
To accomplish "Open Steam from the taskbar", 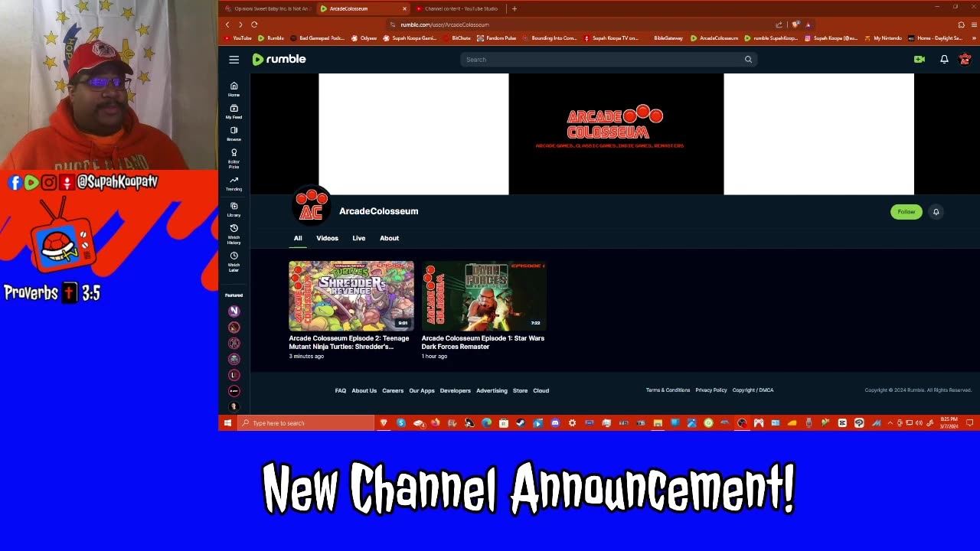I will 521,423.
